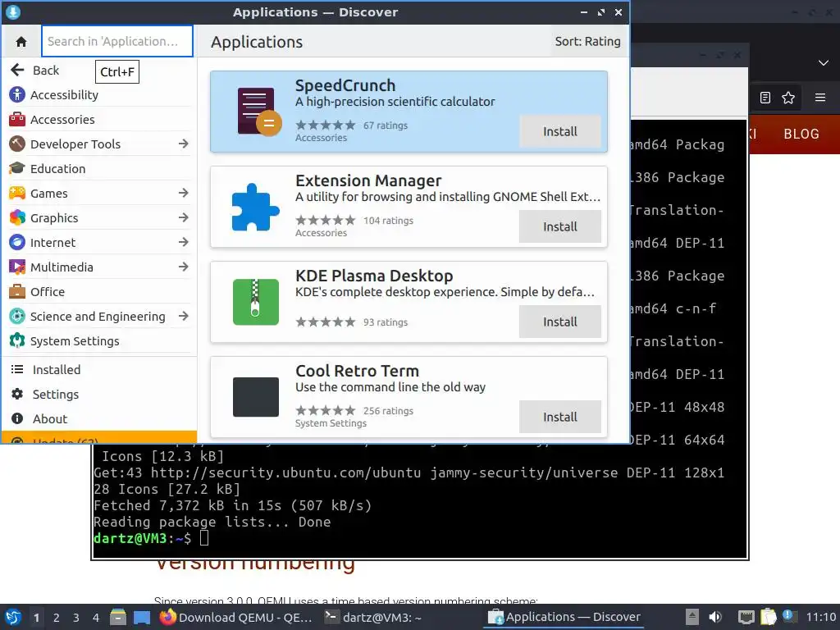
Task: Install SpeedCrunch
Action: [x=559, y=131]
